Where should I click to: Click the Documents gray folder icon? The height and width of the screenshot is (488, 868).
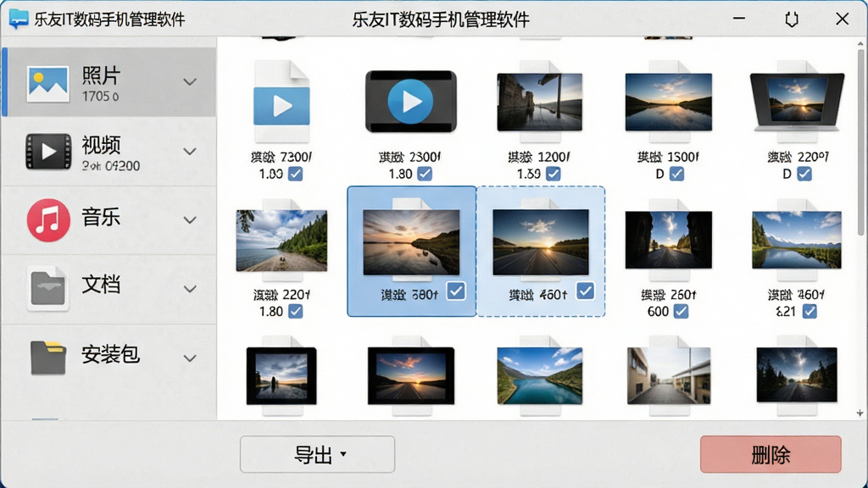click(48, 288)
